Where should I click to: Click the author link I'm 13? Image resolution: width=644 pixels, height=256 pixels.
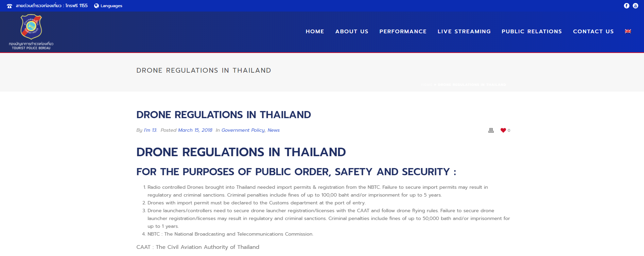150,130
